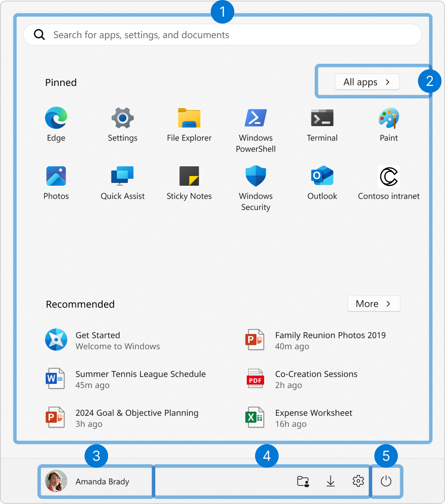Open Windows Security pinned app

tap(256, 188)
